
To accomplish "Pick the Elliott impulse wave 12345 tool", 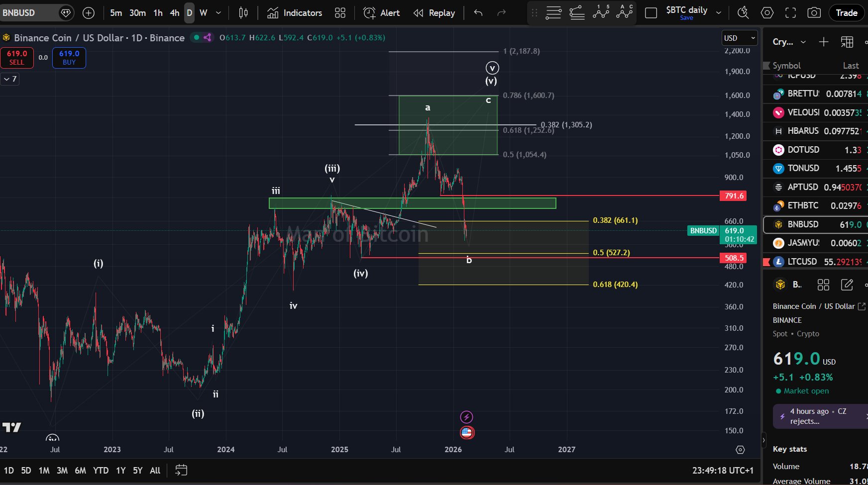I will tap(601, 12).
